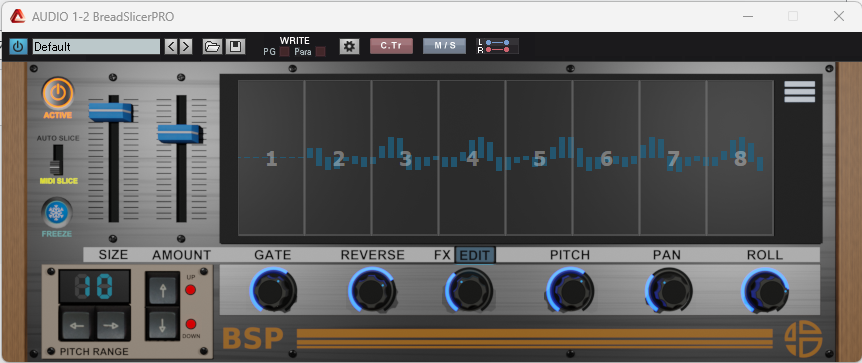Select the previous preset arrow
This screenshot has width=862, height=363.
pos(171,46)
